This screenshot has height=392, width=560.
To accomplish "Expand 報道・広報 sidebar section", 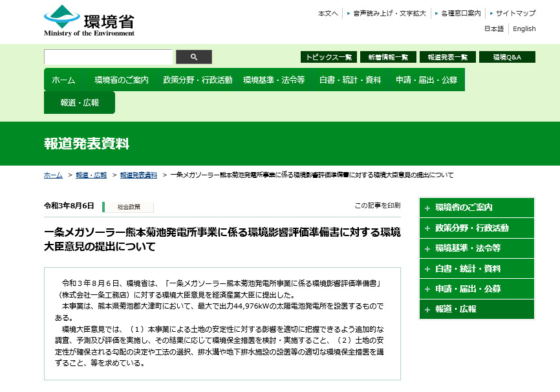I will tap(477, 309).
